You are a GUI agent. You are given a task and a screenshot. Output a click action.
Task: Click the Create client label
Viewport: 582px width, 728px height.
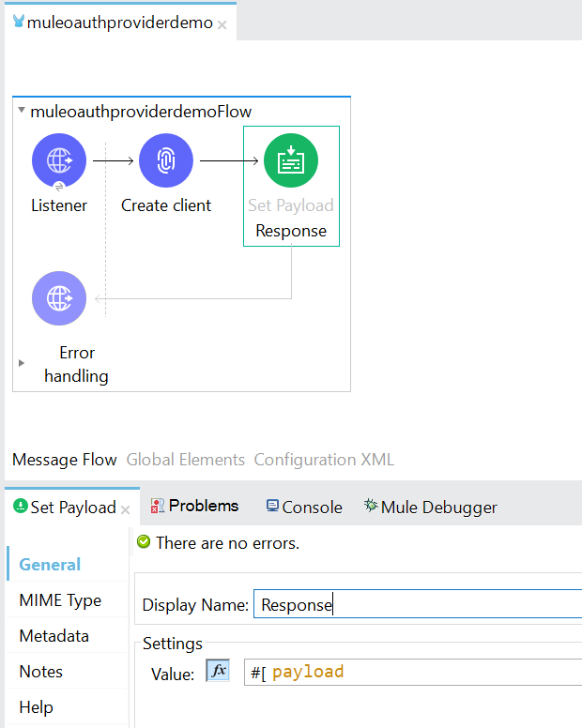(x=166, y=205)
